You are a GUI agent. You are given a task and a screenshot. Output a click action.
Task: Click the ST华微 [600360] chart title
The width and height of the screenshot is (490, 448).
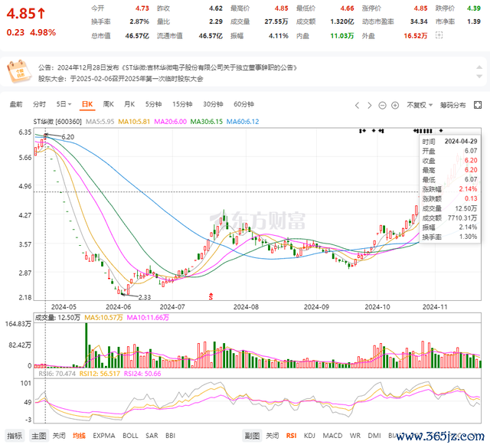pyautogui.click(x=57, y=122)
